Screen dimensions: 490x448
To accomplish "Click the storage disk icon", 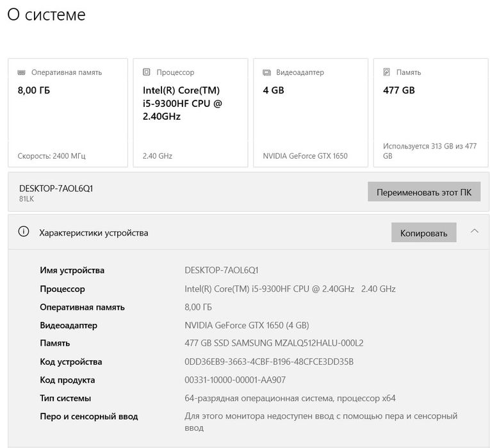I will point(387,72).
